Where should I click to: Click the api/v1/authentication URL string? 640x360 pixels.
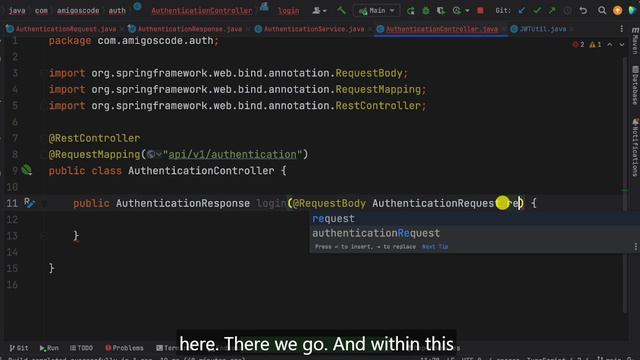point(232,154)
